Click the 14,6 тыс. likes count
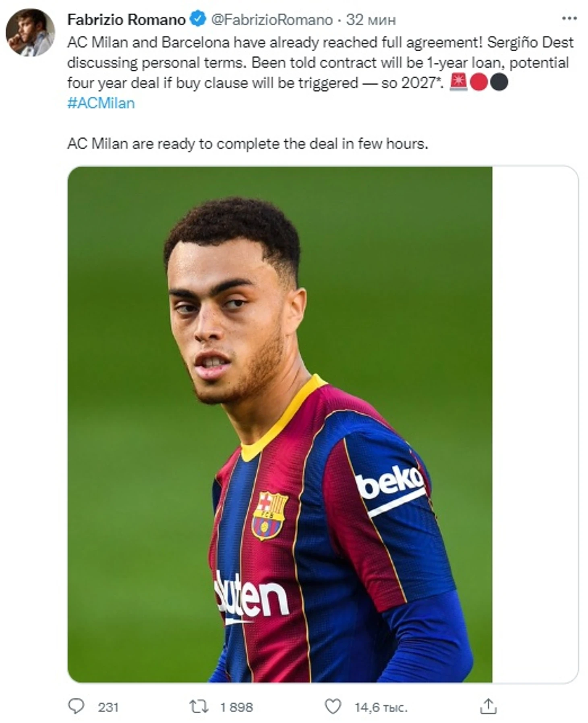The width and height of the screenshot is (588, 723). click(x=381, y=707)
